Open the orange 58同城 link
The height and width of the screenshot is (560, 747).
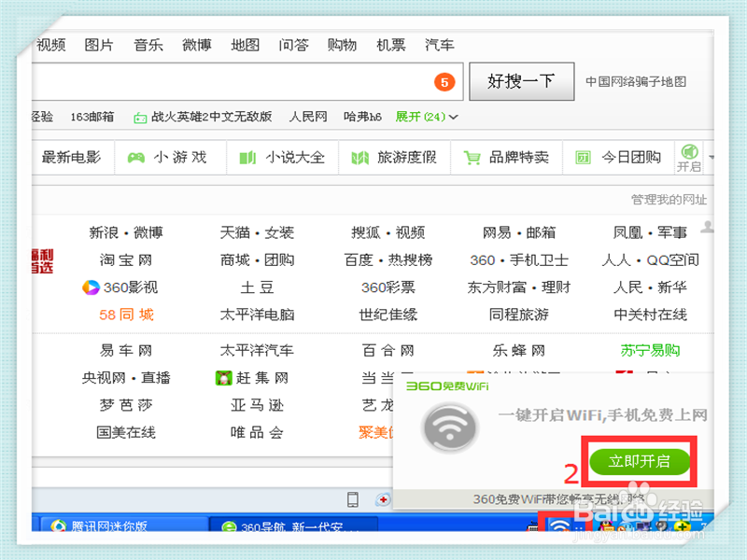(126, 315)
